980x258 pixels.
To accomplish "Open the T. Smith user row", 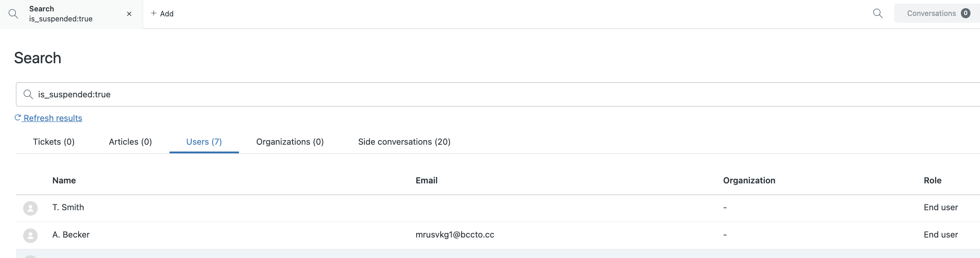I will pos(498,208).
